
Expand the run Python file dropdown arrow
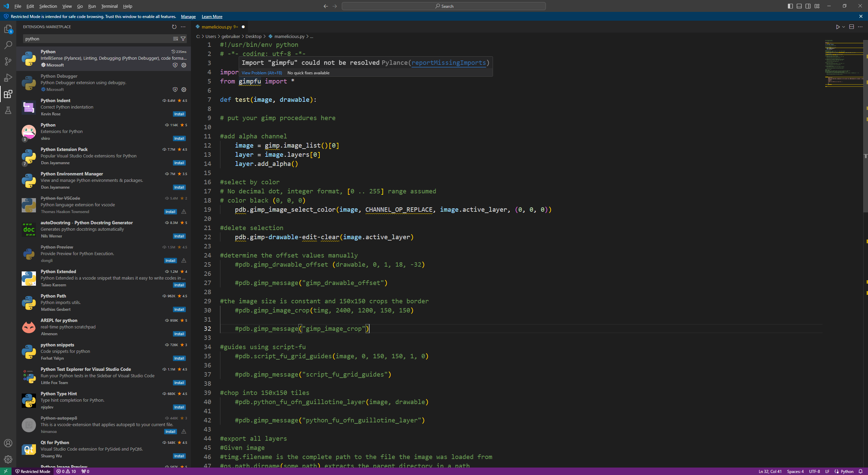[844, 27]
